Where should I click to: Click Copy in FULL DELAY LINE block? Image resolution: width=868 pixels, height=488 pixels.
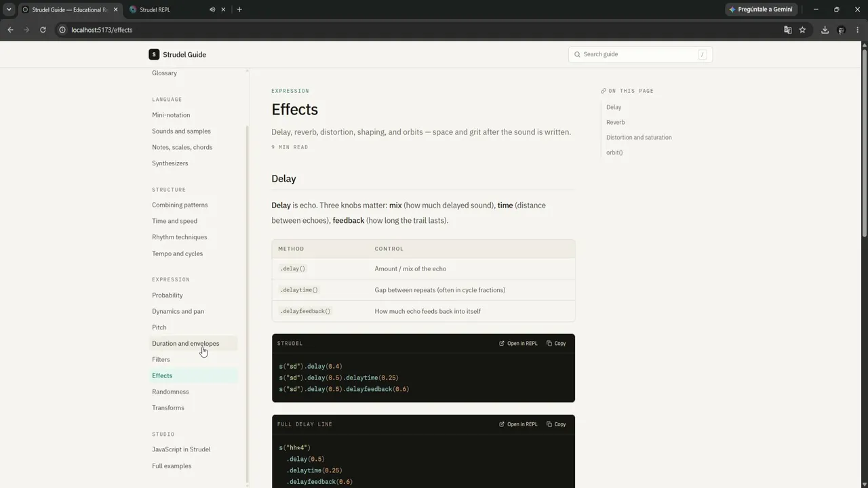pyautogui.click(x=556, y=424)
